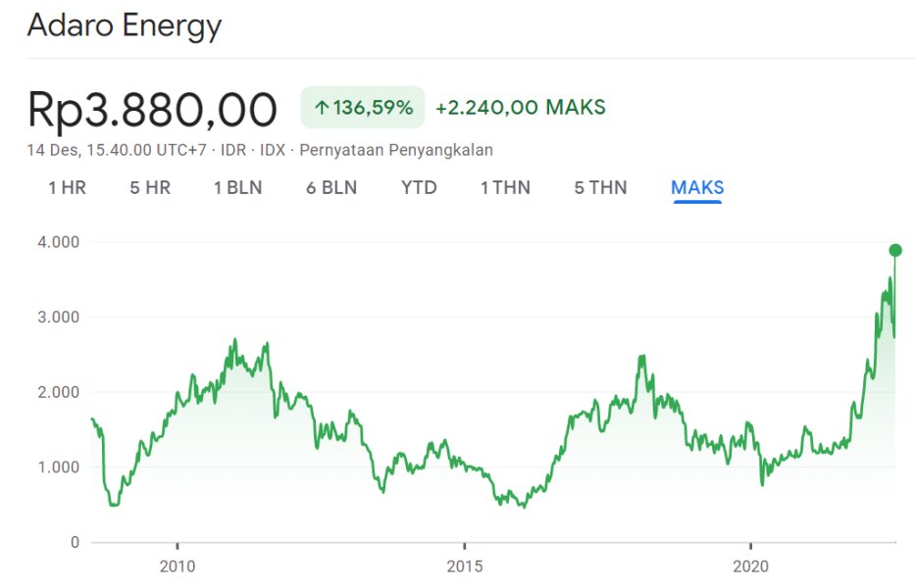
Task: Switch chart to 1 THN range
Action: pos(505,187)
